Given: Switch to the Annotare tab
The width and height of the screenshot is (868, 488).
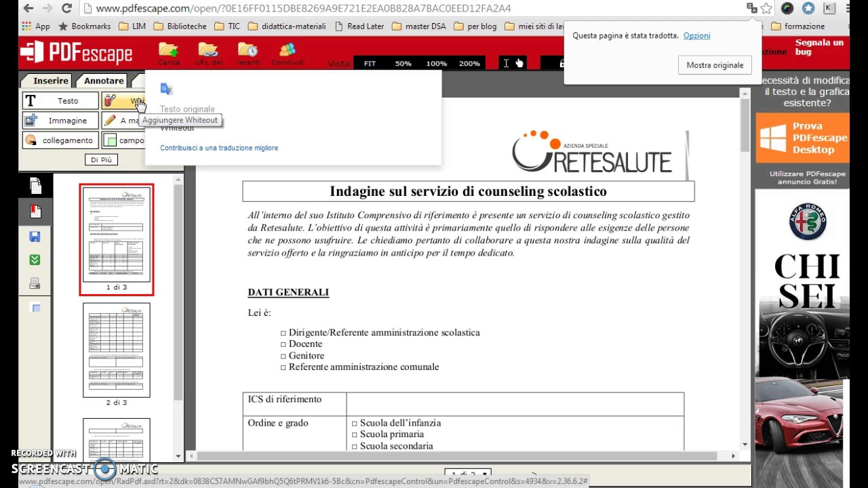Looking at the screenshot, I should 104,81.
